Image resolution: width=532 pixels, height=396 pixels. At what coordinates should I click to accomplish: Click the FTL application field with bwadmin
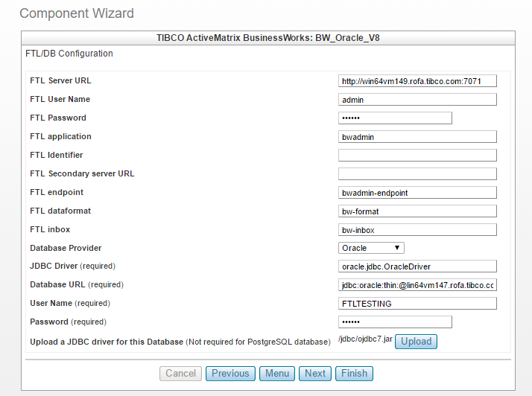[x=417, y=137]
